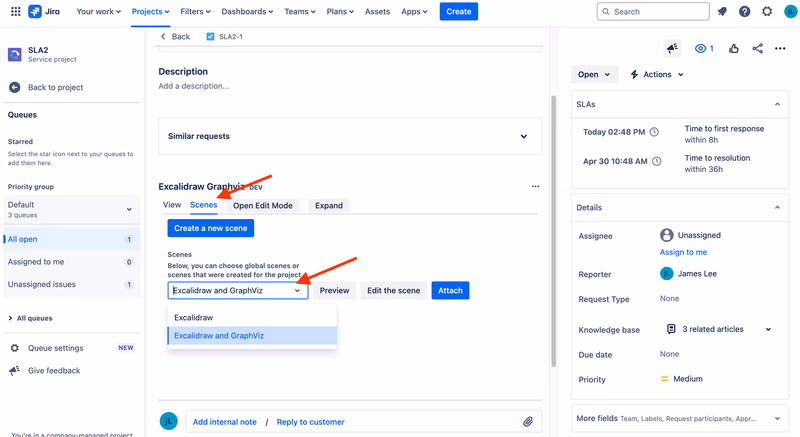
Task: Click the thumbs up vote icon
Action: pyautogui.click(x=734, y=48)
